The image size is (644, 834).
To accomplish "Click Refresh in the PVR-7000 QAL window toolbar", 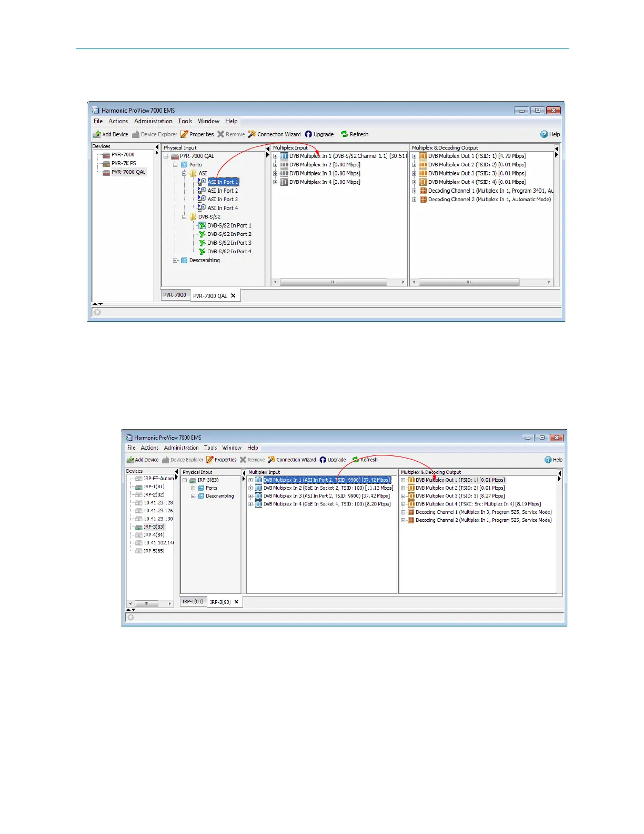I will [x=355, y=134].
